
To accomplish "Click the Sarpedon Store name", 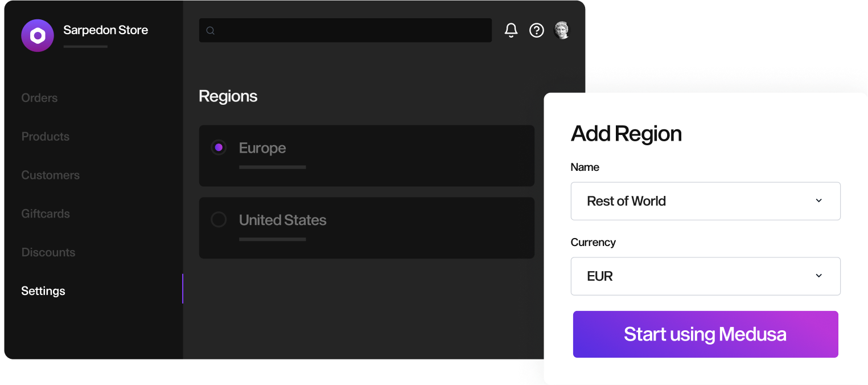I will [x=106, y=30].
